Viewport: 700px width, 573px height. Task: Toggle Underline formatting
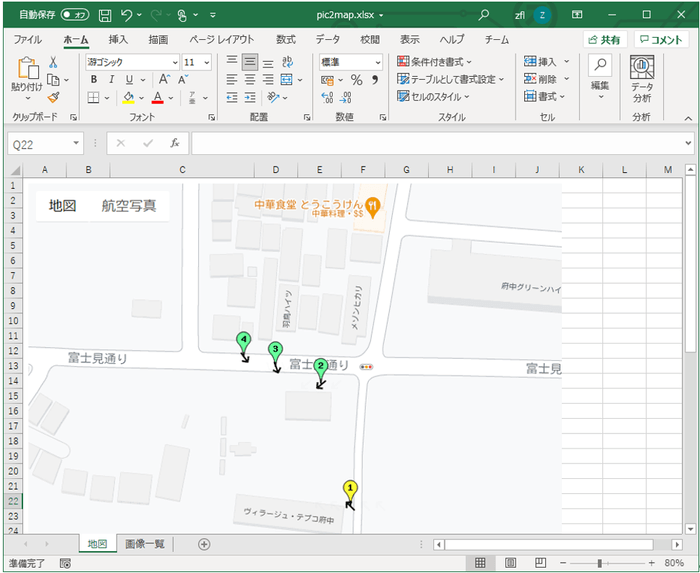[129, 79]
